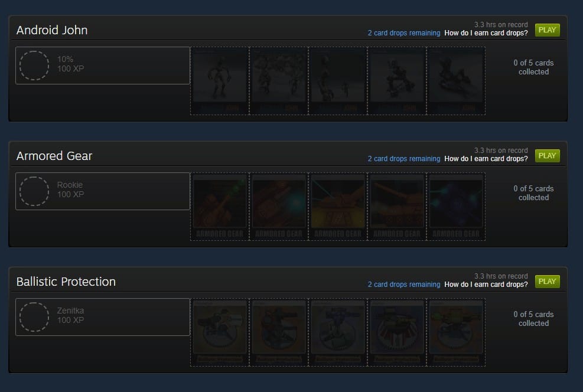Open the third Android John trading card

(x=338, y=81)
